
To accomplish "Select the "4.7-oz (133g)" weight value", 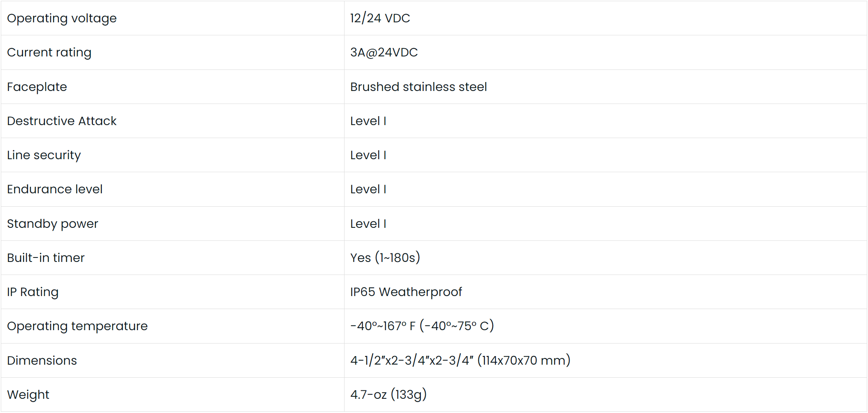I will point(388,395).
